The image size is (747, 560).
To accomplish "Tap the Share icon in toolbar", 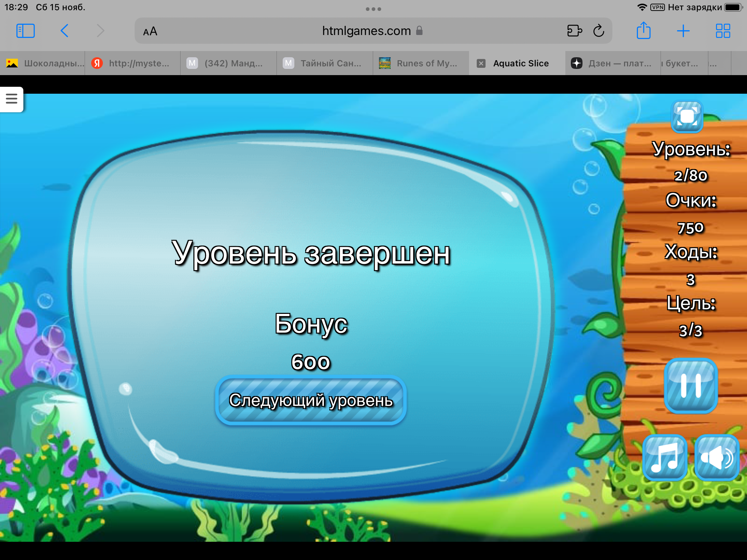I will [643, 31].
